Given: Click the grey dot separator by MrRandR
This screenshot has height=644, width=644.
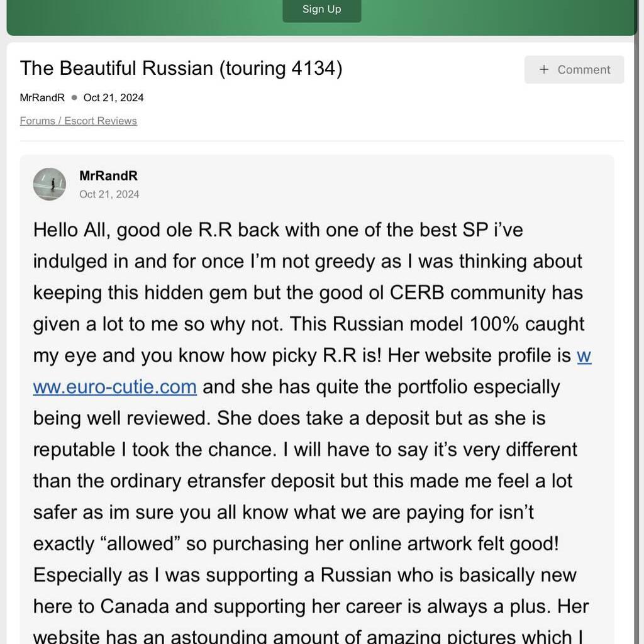Looking at the screenshot, I should click(x=74, y=97).
